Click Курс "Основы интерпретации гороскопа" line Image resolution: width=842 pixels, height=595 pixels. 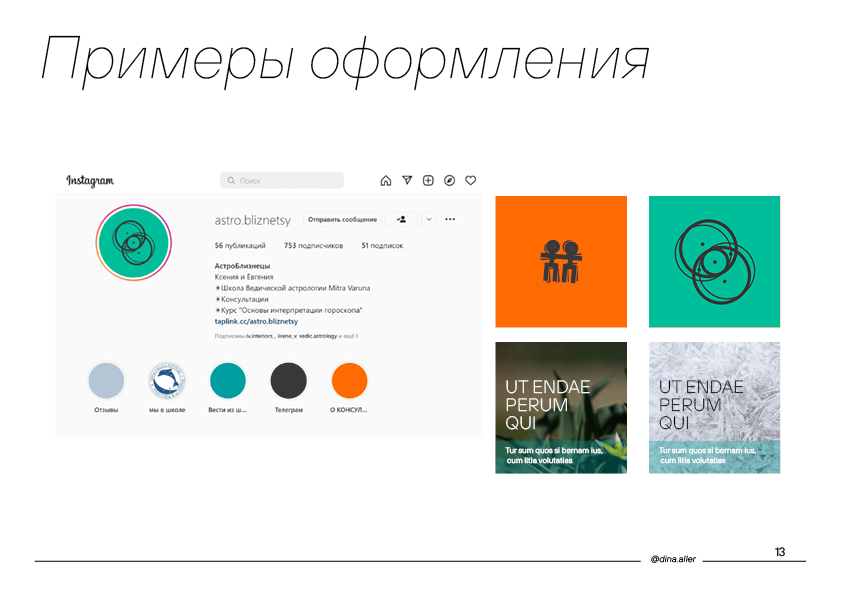289,310
